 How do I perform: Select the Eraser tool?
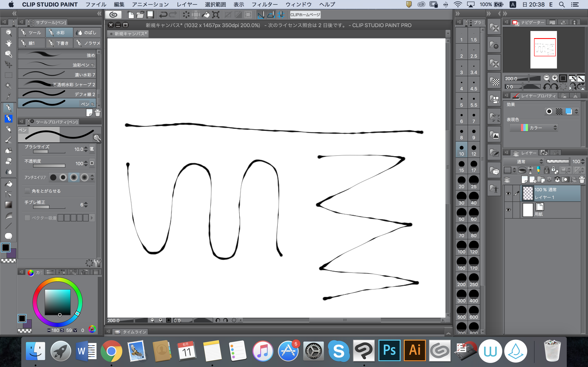(x=9, y=161)
